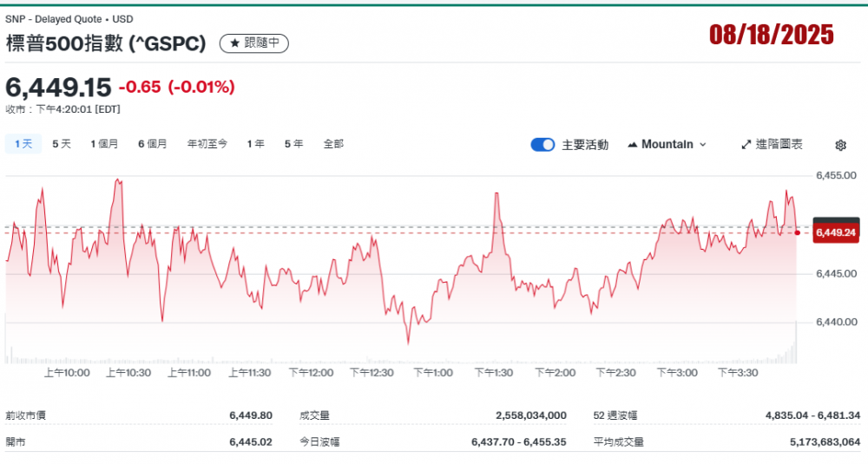The width and height of the screenshot is (868, 464).
Task: View the 5年 chart range
Action: pyautogui.click(x=293, y=144)
